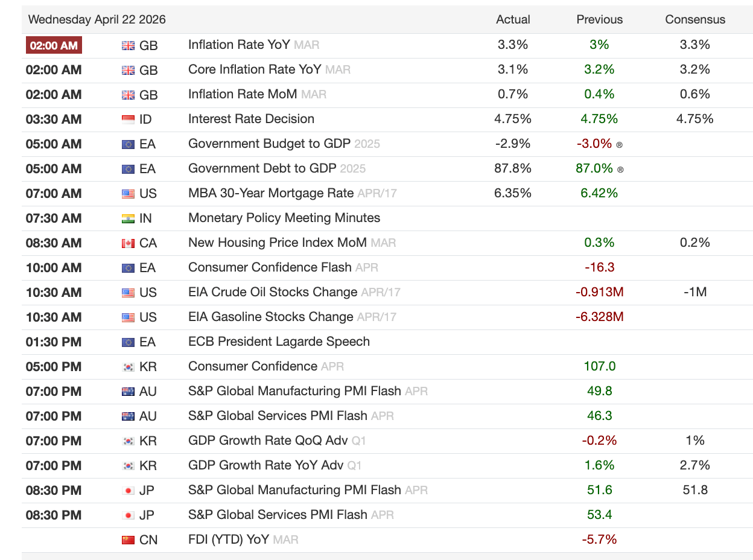Click the China flag icon next to CN
The image size is (753, 560).
pyautogui.click(x=128, y=540)
